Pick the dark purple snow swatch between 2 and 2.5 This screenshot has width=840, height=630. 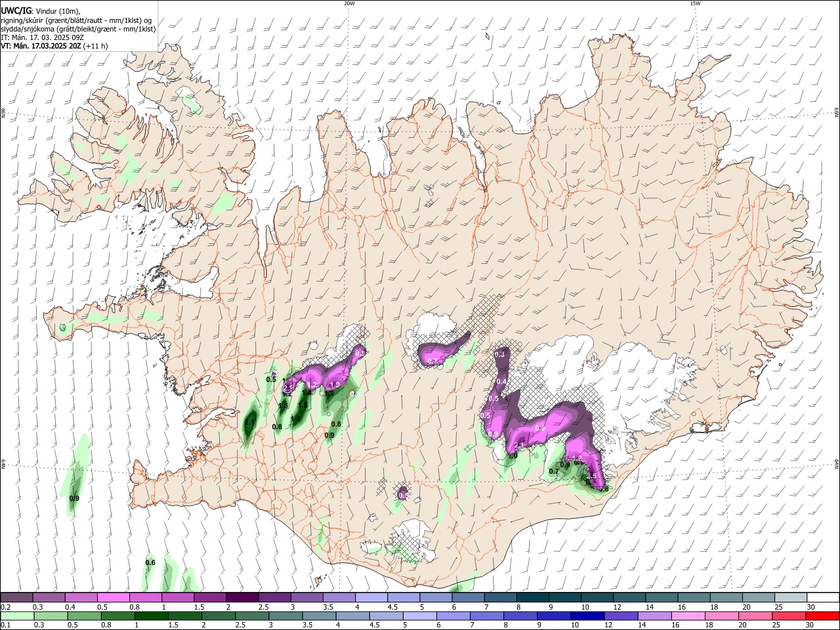click(242, 597)
